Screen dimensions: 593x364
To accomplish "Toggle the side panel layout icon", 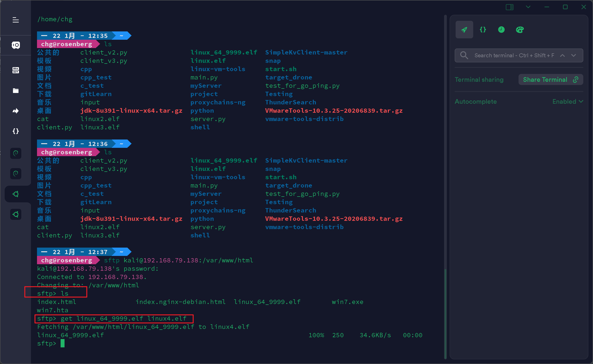I will 509,7.
